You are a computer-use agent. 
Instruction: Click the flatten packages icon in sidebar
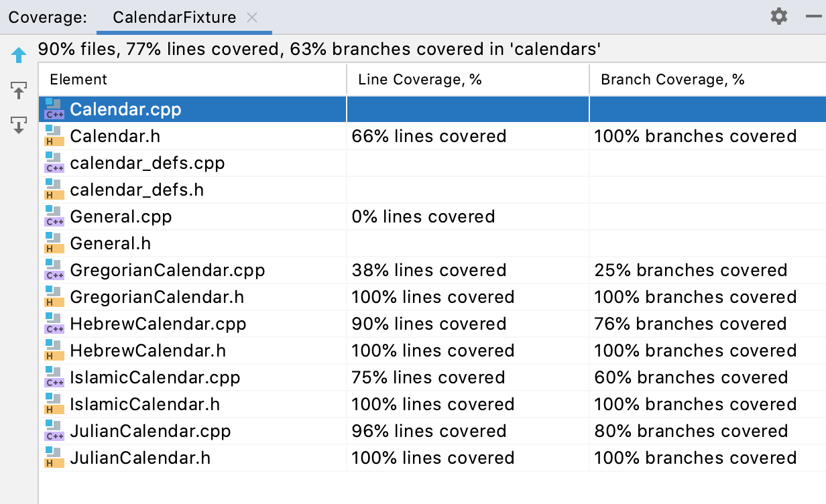point(19,90)
